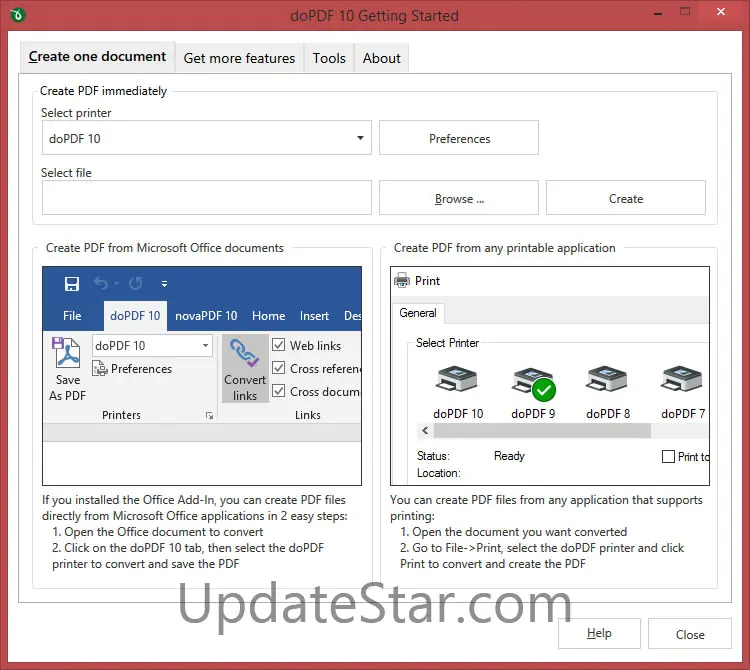Viewport: 750px width, 670px height.
Task: Toggle the Web links checkbox
Action: click(x=279, y=345)
